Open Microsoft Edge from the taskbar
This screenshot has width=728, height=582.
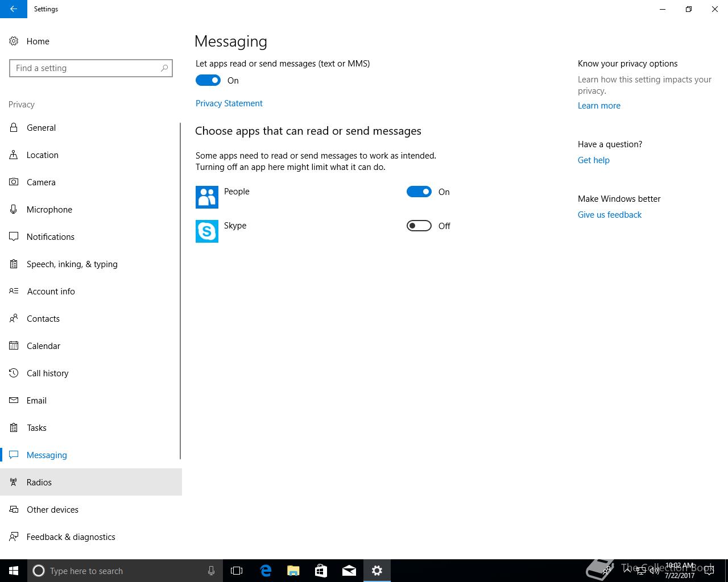[x=266, y=571]
